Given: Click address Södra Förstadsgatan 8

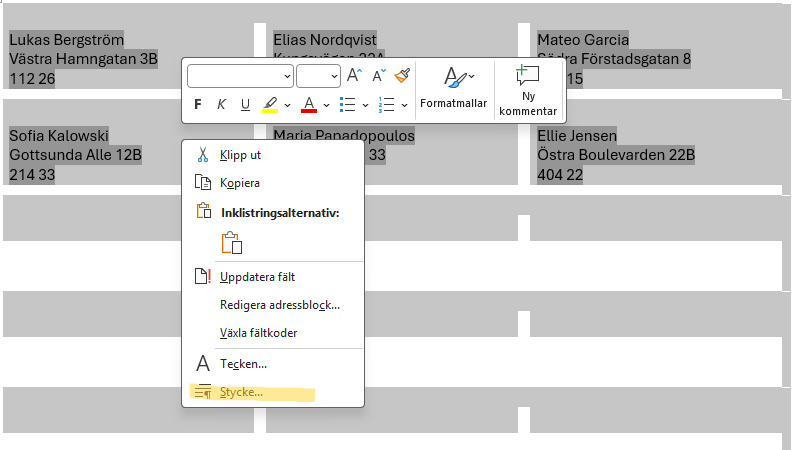Looking at the screenshot, I should click(x=628, y=59).
